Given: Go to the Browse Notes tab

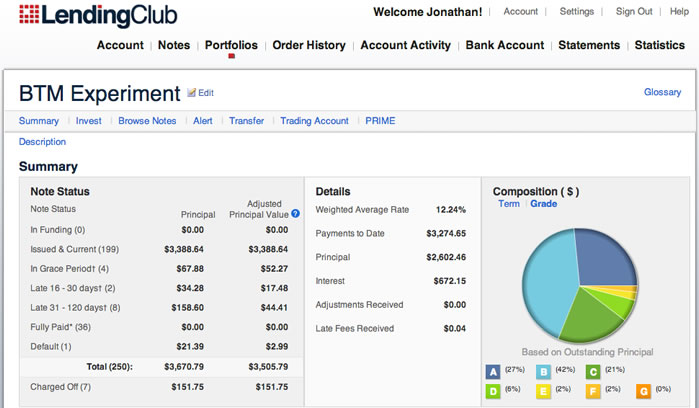Looking at the screenshot, I should pos(147,121).
